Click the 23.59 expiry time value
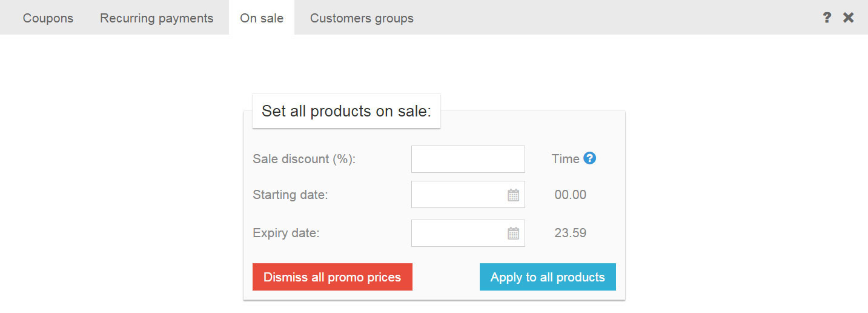Image resolution: width=868 pixels, height=313 pixels. [x=571, y=233]
